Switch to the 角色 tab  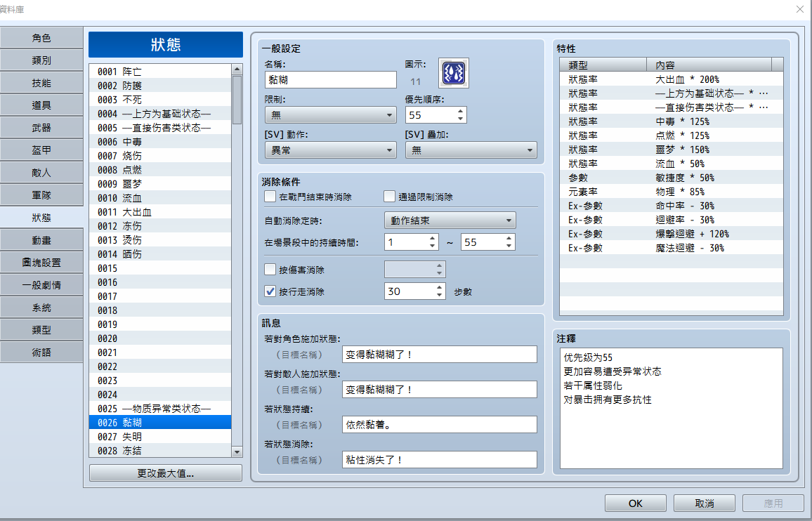41,38
